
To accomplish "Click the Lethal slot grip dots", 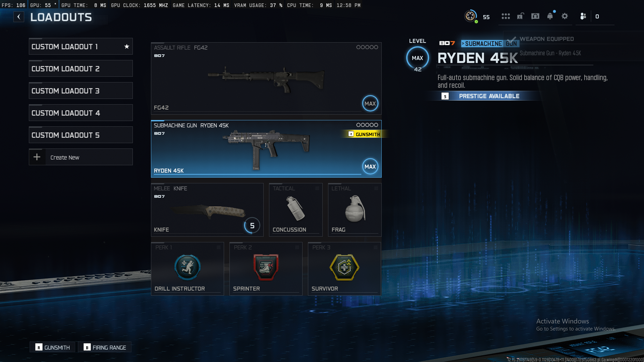I will [376, 188].
